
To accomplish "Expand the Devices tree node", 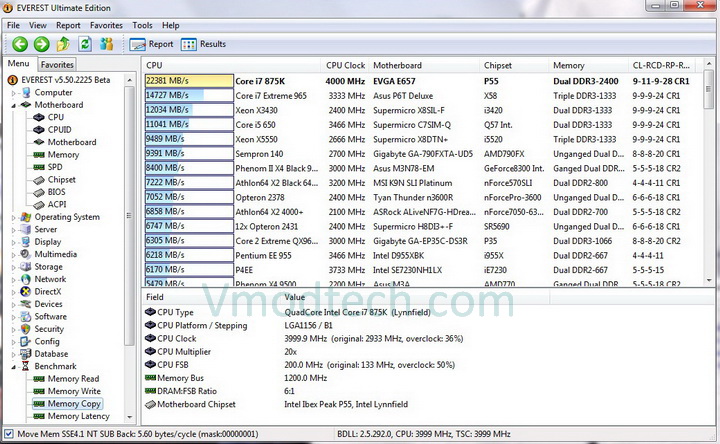I will (x=14, y=304).
